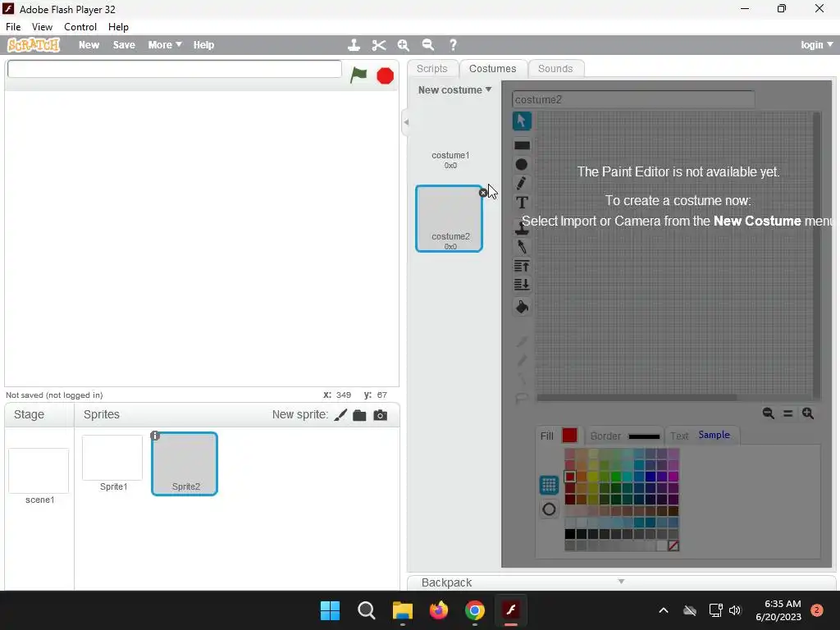Select the ellipse tool in paint editor
Screen dimensions: 840x630
521,164
